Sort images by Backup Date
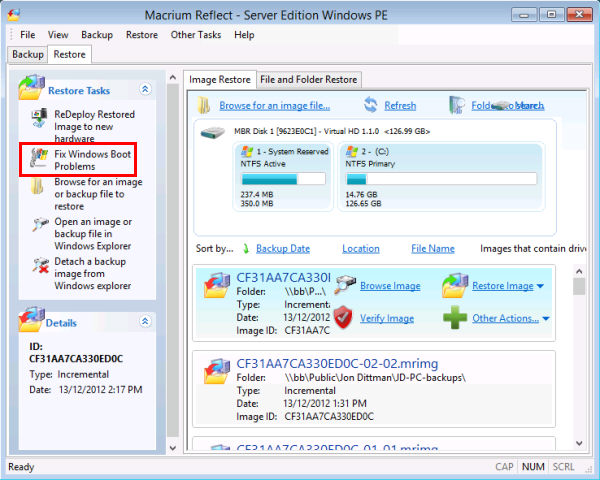Image resolution: width=600 pixels, height=480 pixels. click(x=283, y=249)
